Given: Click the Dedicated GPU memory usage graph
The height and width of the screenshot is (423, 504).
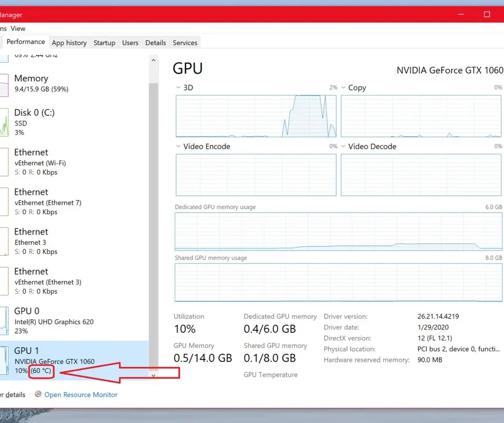Looking at the screenshot, I should (x=338, y=231).
